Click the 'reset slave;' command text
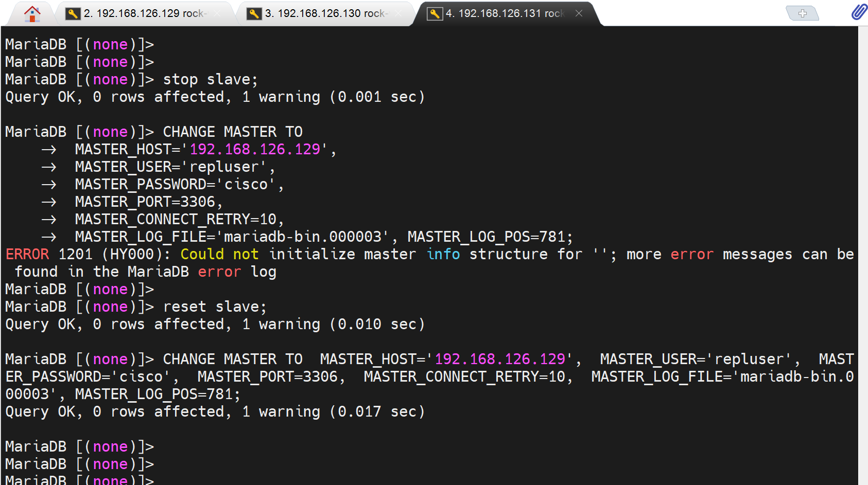Screen dimensions: 868x485 tap(215, 307)
